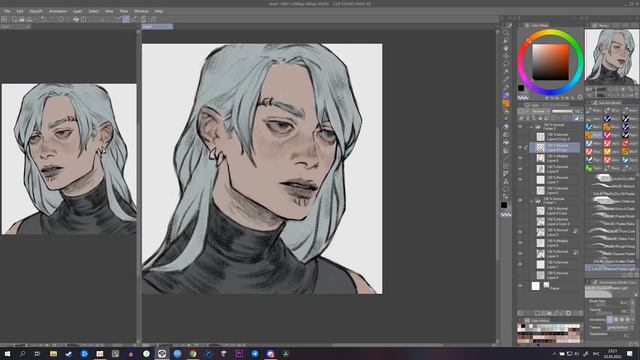Open the Edit menu

click(20, 11)
